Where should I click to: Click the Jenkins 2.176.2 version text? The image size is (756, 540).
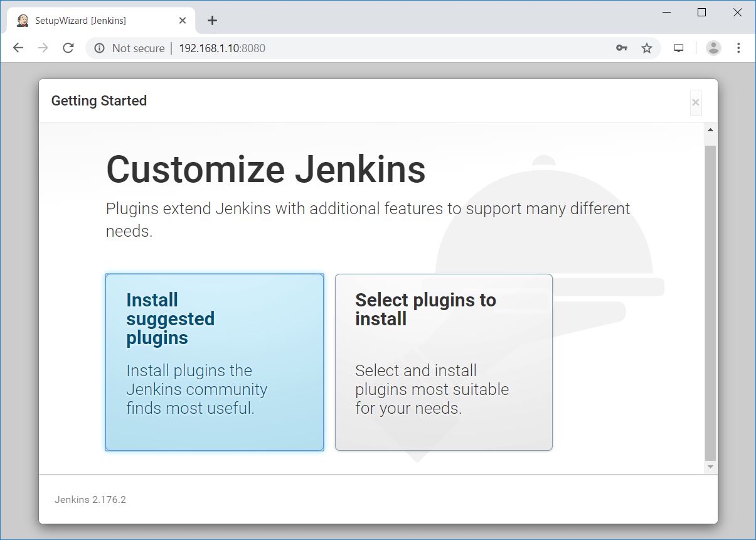click(x=90, y=500)
